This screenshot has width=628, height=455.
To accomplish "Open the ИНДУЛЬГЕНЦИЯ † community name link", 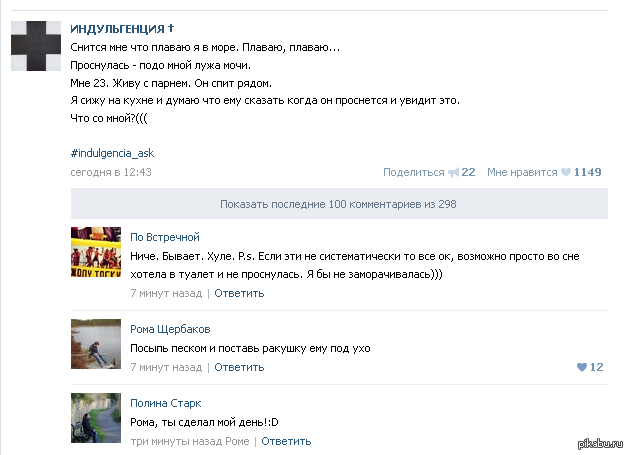I will click(x=122, y=28).
